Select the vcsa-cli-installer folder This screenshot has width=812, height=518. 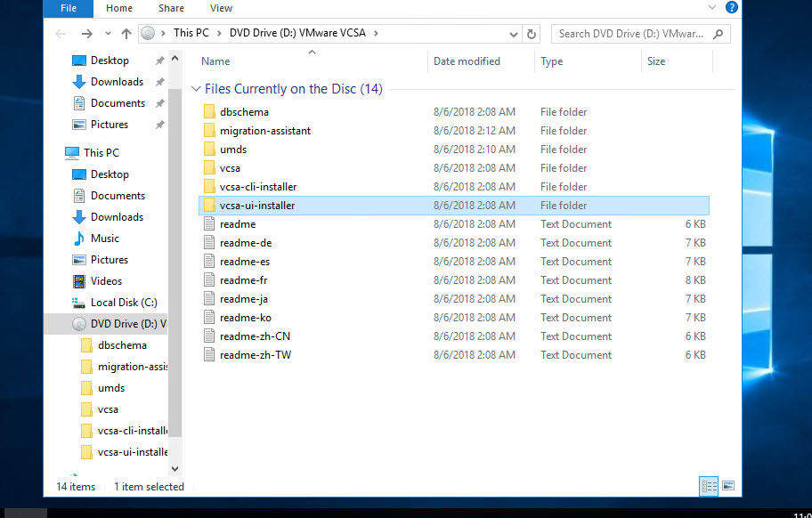tap(258, 187)
